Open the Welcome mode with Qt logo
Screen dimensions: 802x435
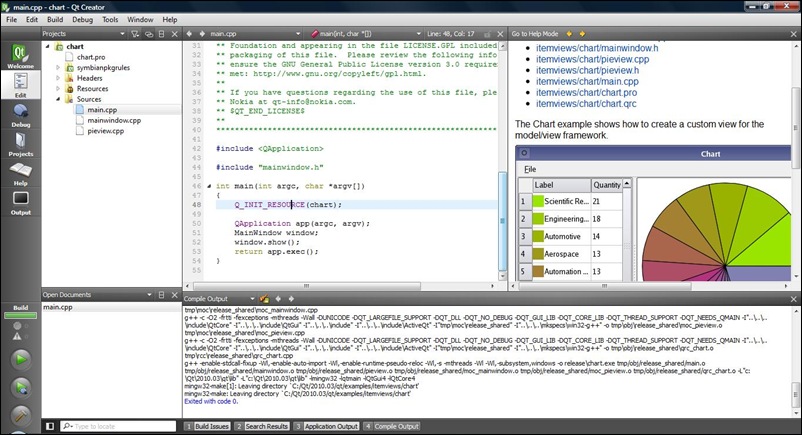pyautogui.click(x=20, y=55)
